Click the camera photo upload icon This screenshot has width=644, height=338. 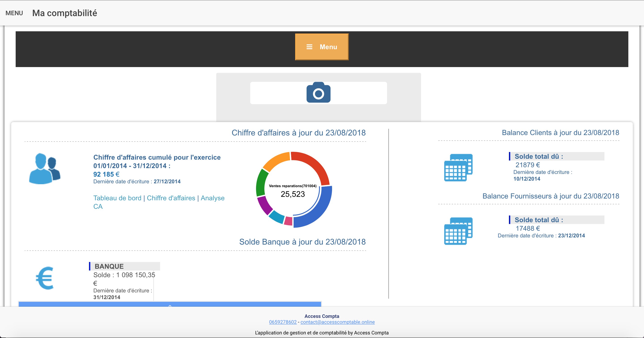pyautogui.click(x=318, y=93)
